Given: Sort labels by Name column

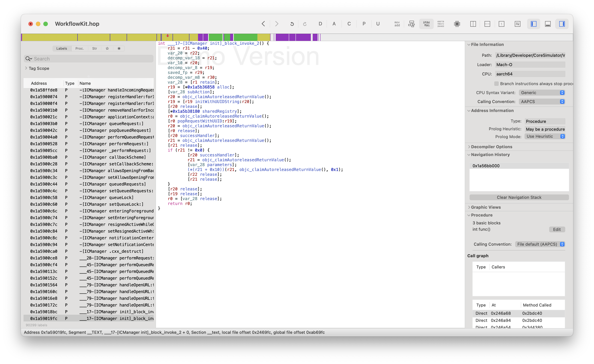Looking at the screenshot, I should [x=116, y=83].
